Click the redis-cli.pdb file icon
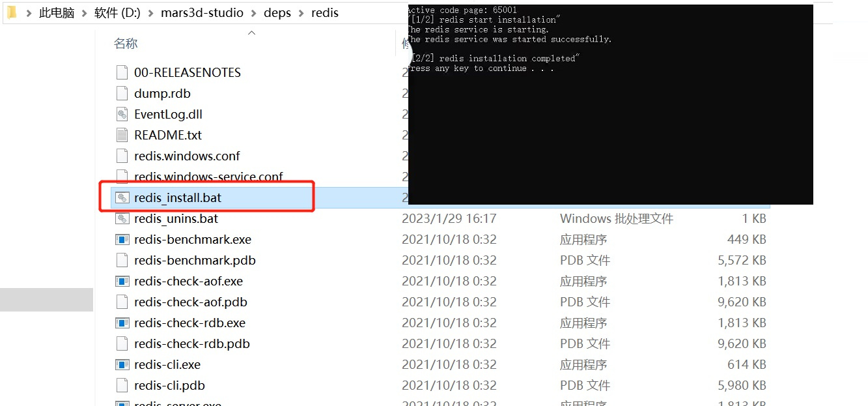The height and width of the screenshot is (406, 868). (x=122, y=385)
